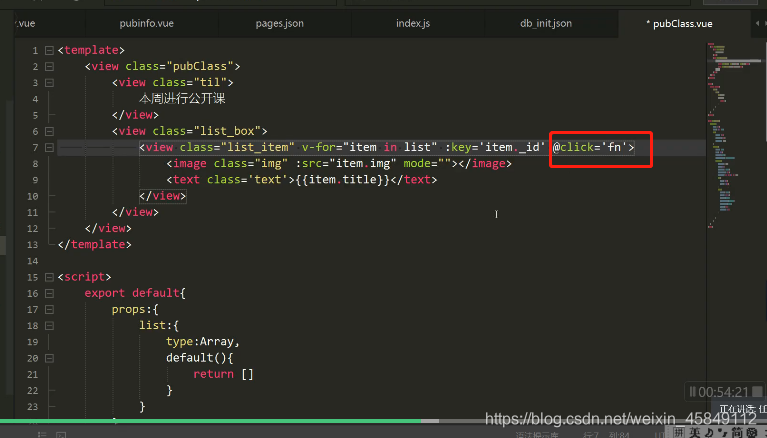Click the <script> tag on line 15

[x=84, y=277]
